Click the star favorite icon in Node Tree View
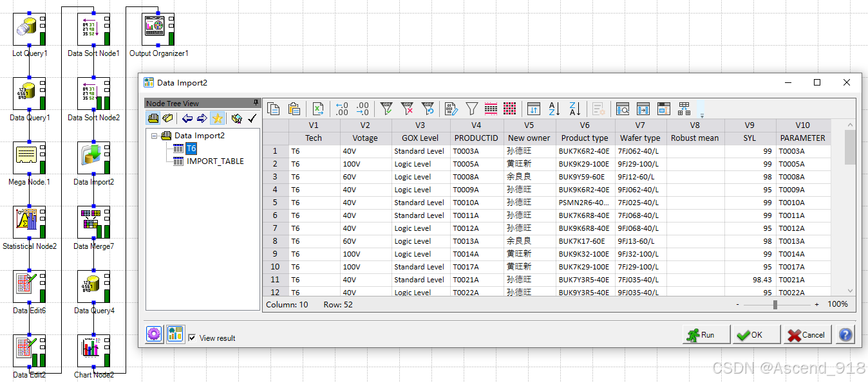 pos(218,118)
